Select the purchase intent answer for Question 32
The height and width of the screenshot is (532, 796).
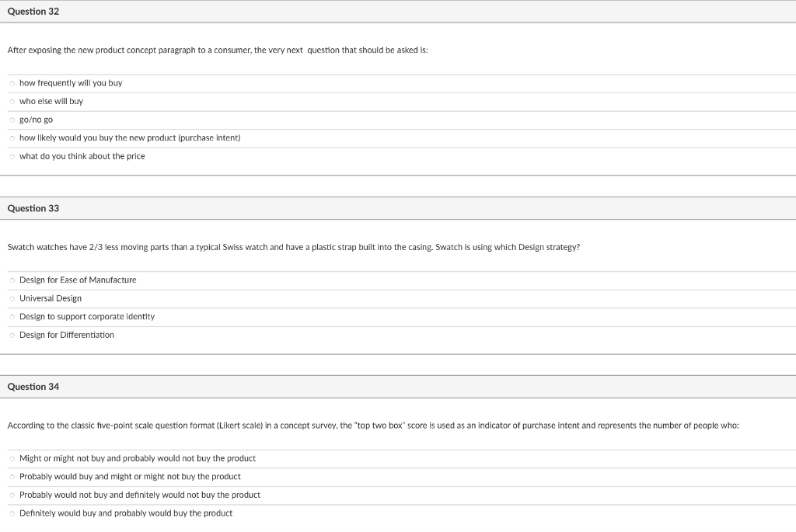pyautogui.click(x=11, y=137)
